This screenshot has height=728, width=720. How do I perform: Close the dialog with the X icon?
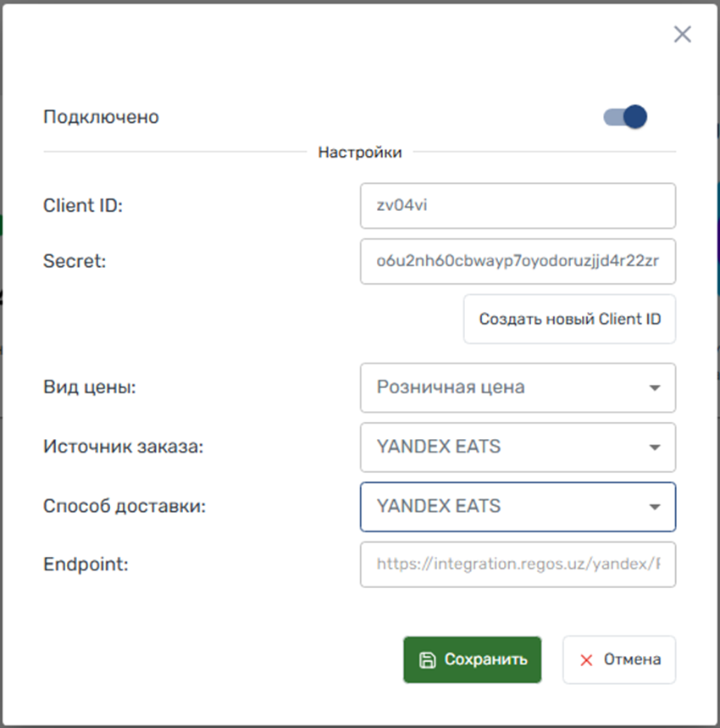point(682,35)
